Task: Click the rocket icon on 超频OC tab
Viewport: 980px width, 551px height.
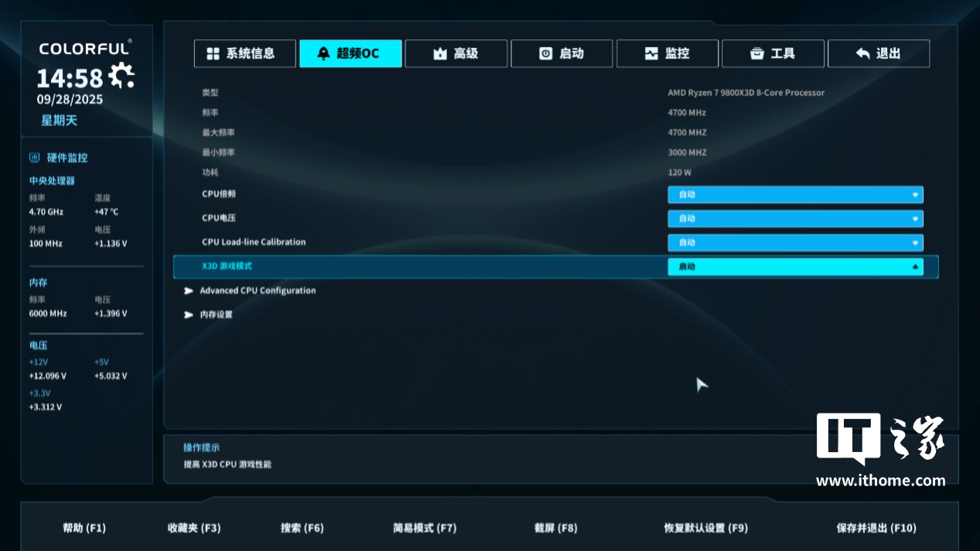Action: pos(324,53)
